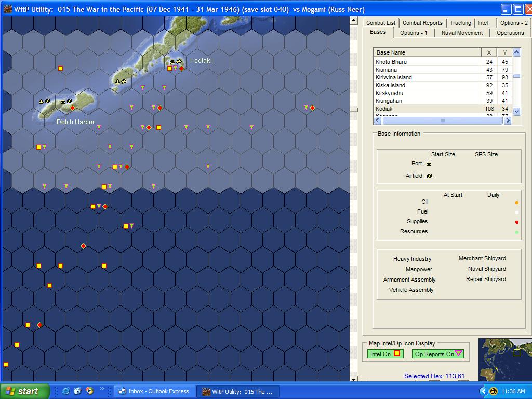Toggle the Intel On button
Screen dimensions: 532x399
point(385,354)
